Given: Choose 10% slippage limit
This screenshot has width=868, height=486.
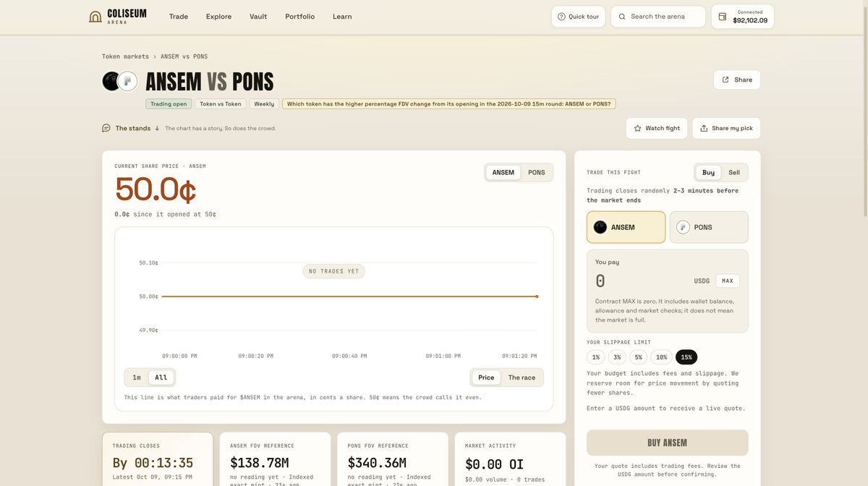Looking at the screenshot, I should (x=661, y=357).
